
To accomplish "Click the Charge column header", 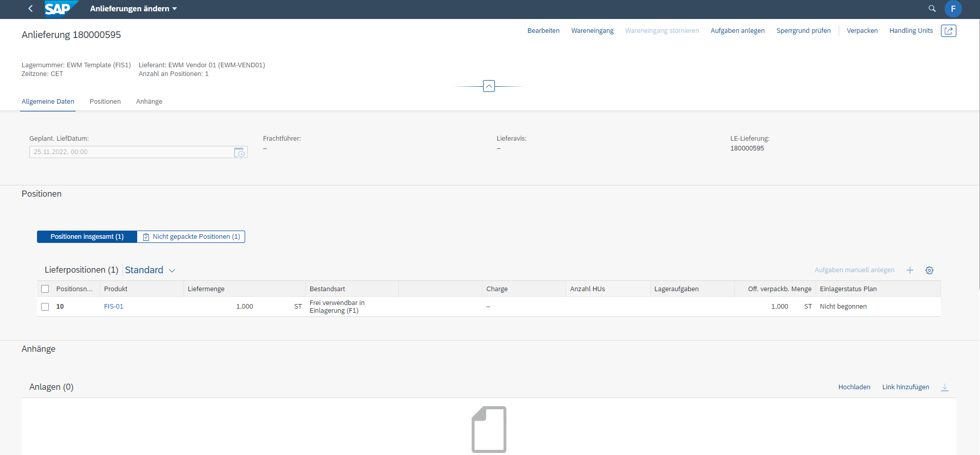I will [x=524, y=289].
